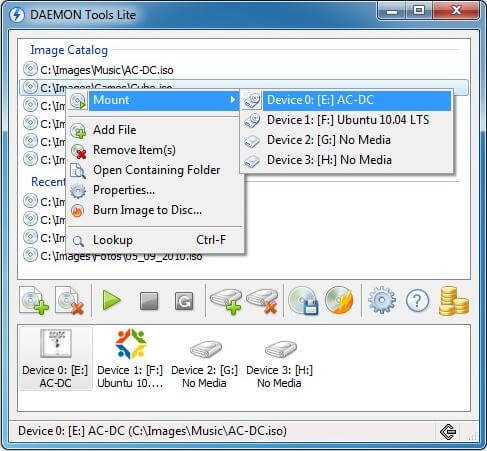Click the Make Disc Image icon
Viewport: 487px width, 451px height.
(303, 301)
